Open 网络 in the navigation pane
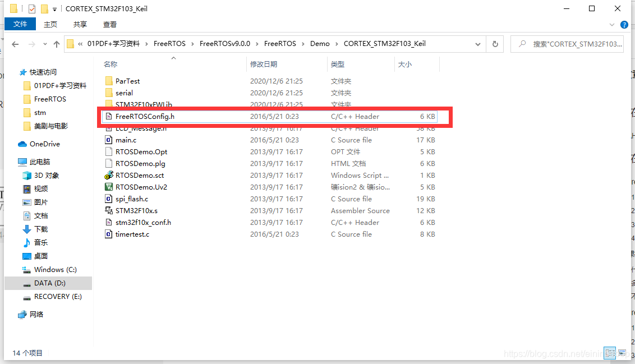Viewport: 635px width, 364px height. tap(36, 314)
